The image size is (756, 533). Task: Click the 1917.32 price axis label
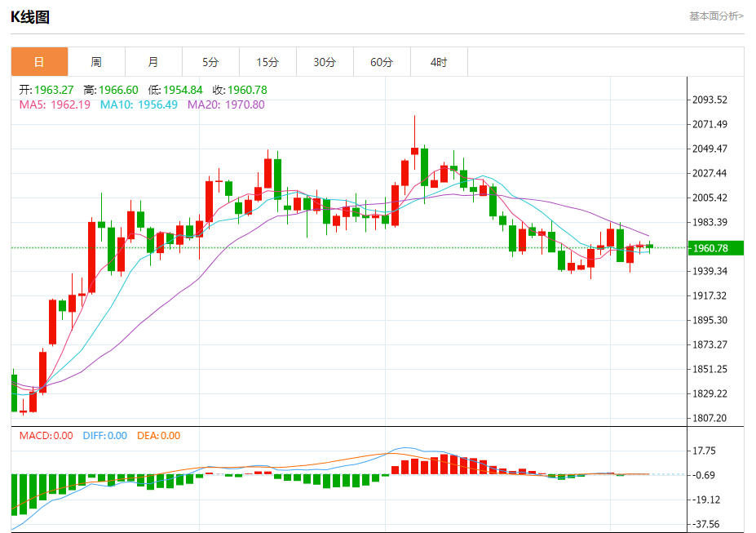click(710, 295)
